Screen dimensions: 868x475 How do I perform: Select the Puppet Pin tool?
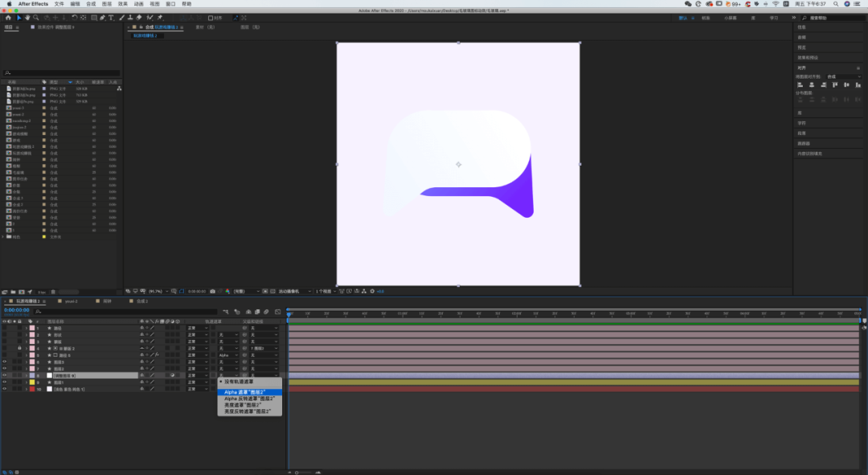[x=160, y=17]
